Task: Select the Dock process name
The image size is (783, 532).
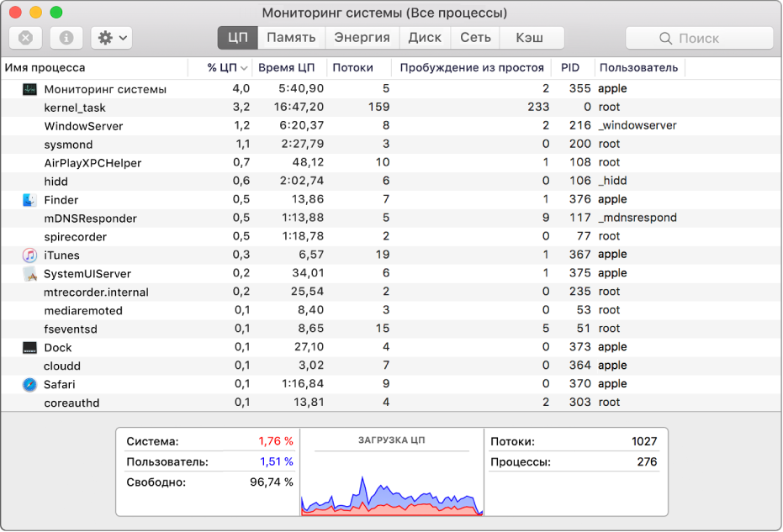Action: click(58, 348)
